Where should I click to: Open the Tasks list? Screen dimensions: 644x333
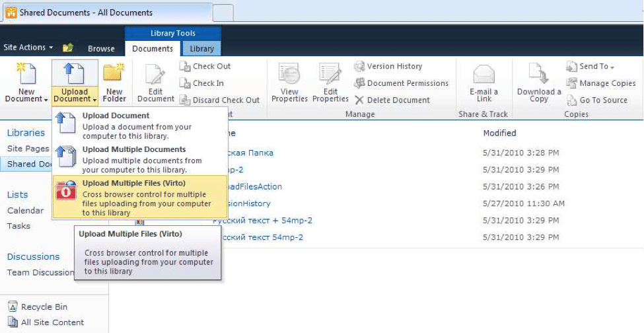tap(18, 226)
